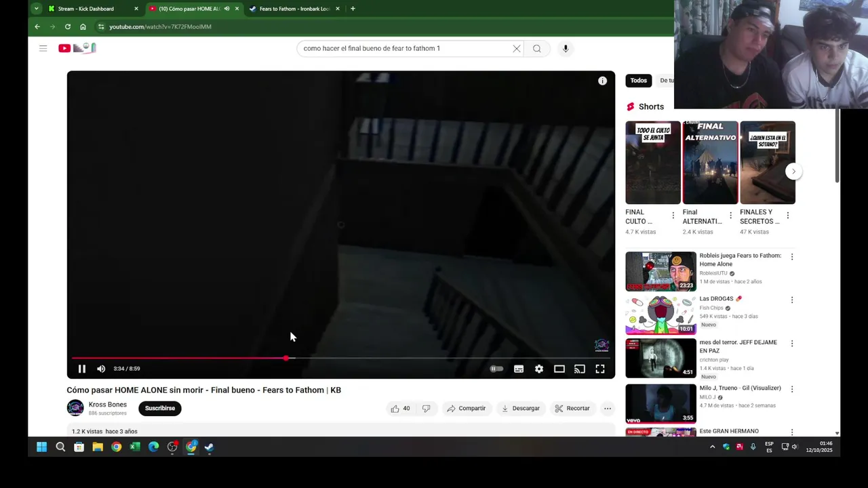Reload the current page
Screen dimensions: 868x488
coord(68,26)
